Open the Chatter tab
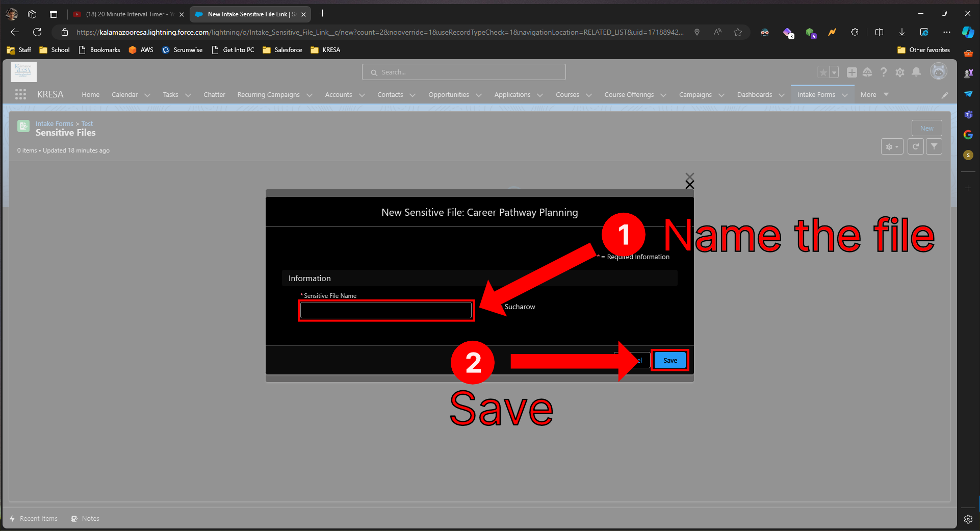Viewport: 980px width, 531px height. tap(214, 95)
